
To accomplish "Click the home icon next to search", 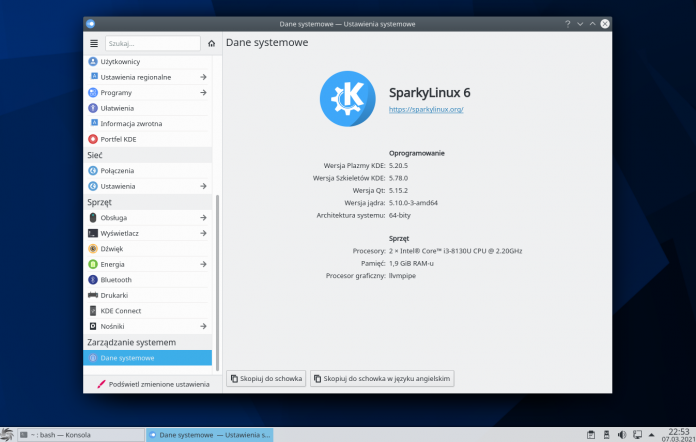I will pos(211,44).
